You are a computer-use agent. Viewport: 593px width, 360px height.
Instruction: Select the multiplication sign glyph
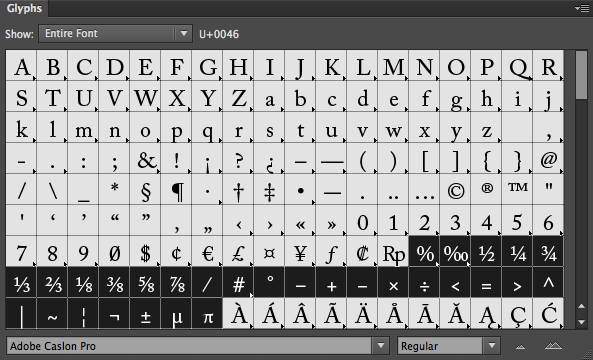[394, 282]
